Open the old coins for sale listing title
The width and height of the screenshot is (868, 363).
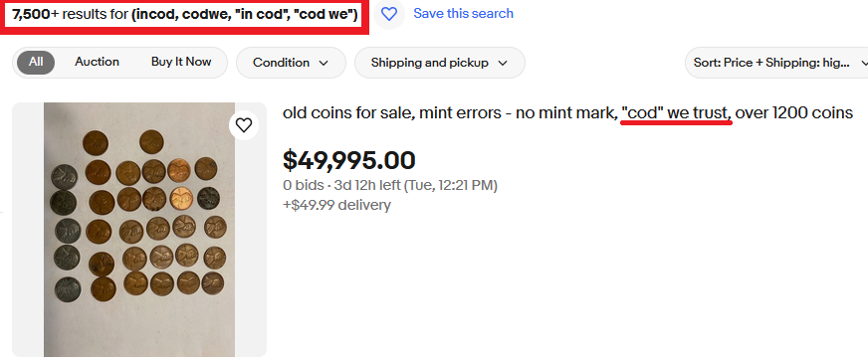[x=567, y=113]
